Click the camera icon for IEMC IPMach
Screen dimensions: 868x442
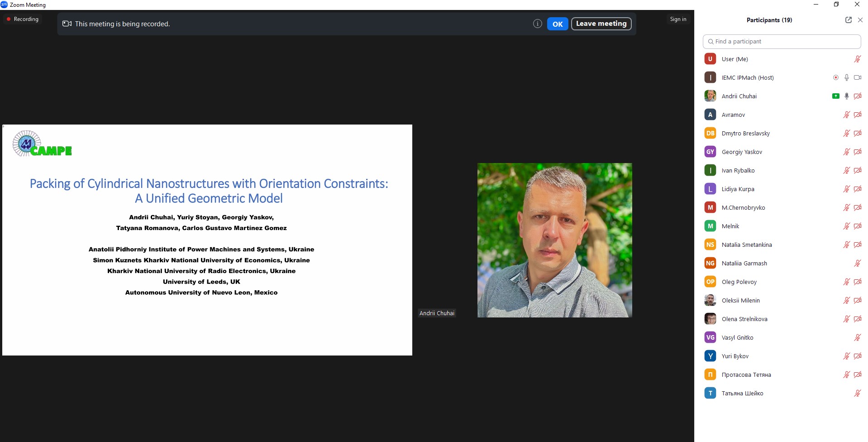tap(857, 77)
